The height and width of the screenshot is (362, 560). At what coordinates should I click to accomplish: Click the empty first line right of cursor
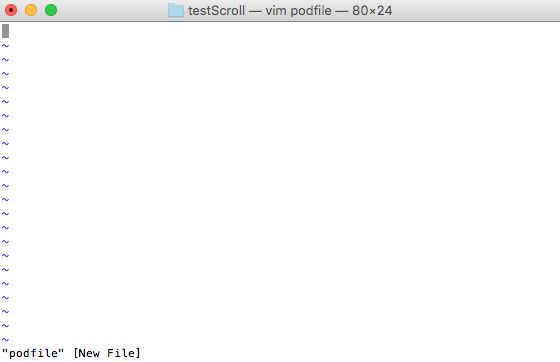284,31
